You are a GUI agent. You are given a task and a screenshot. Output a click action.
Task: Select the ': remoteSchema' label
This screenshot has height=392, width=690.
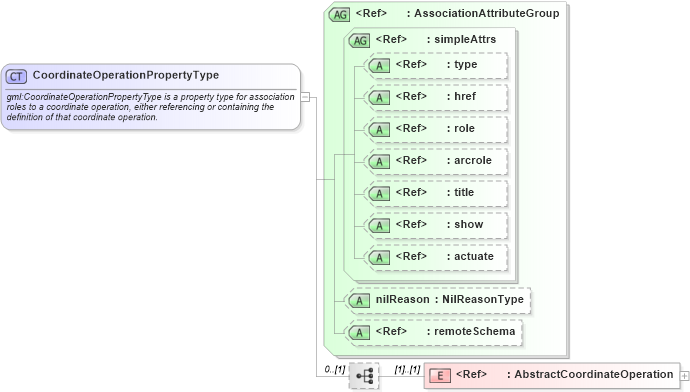[x=471, y=331]
